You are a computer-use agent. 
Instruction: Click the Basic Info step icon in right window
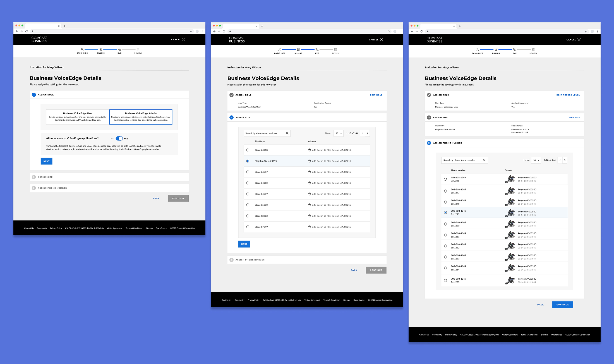point(477,49)
